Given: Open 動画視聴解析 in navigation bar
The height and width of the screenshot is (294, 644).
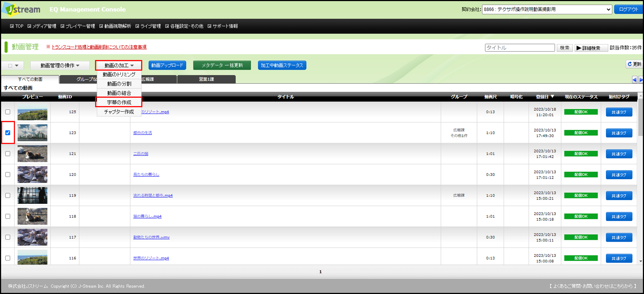Looking at the screenshot, I should (115, 26).
